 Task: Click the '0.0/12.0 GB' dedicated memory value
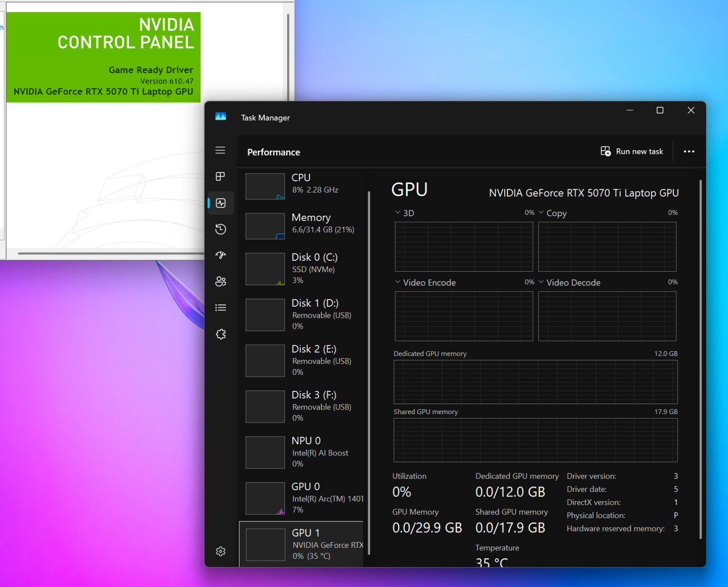coord(510,492)
